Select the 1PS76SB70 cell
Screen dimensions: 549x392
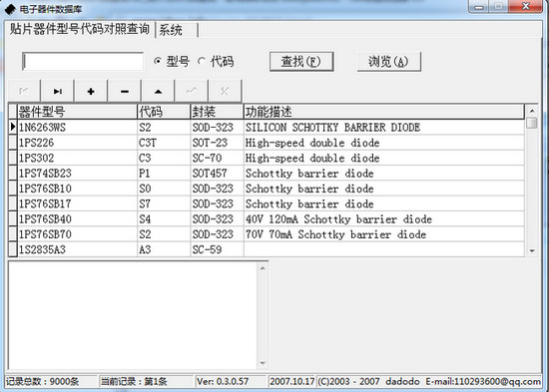pos(77,234)
